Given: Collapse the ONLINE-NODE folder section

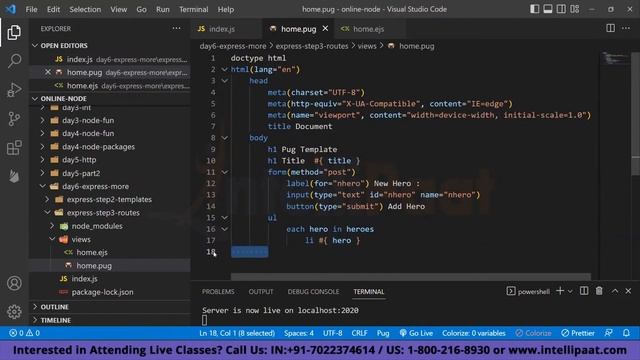Looking at the screenshot, I should (63, 98).
